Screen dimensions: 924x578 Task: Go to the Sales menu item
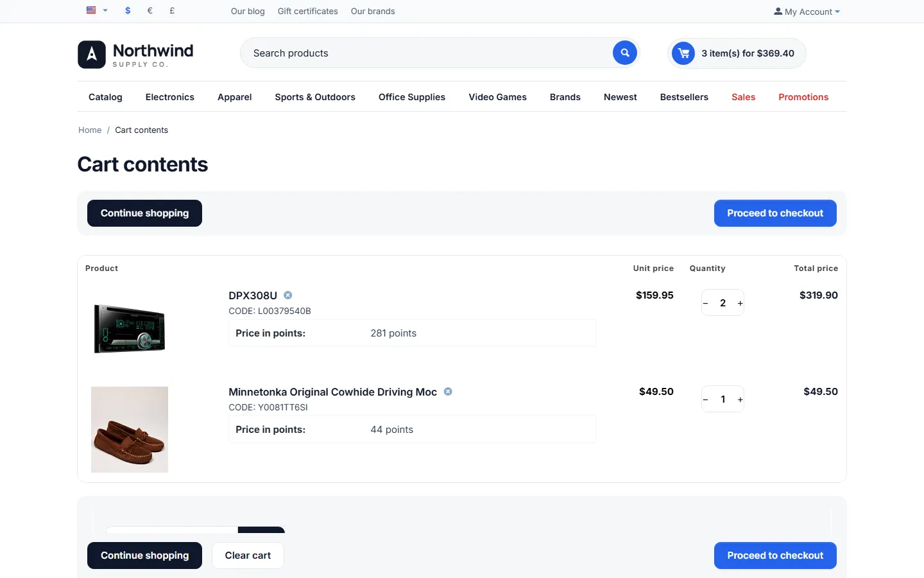(x=744, y=97)
